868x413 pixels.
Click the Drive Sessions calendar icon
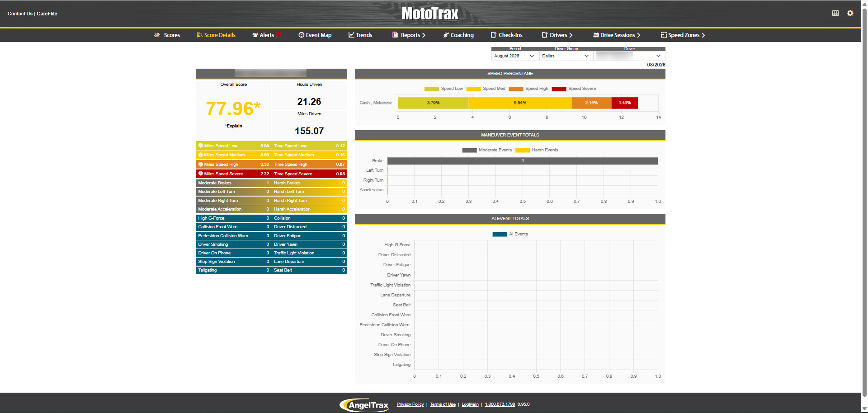tap(596, 35)
